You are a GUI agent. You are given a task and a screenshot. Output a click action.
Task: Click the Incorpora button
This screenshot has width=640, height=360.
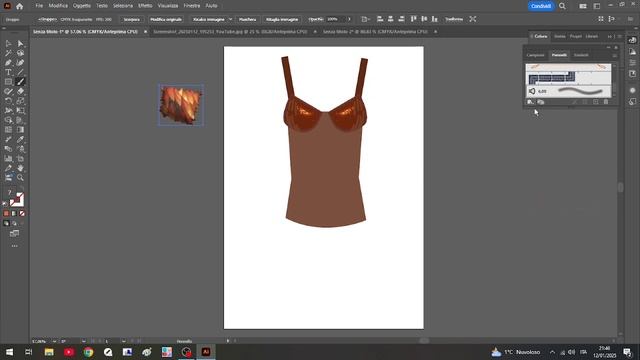(x=132, y=19)
